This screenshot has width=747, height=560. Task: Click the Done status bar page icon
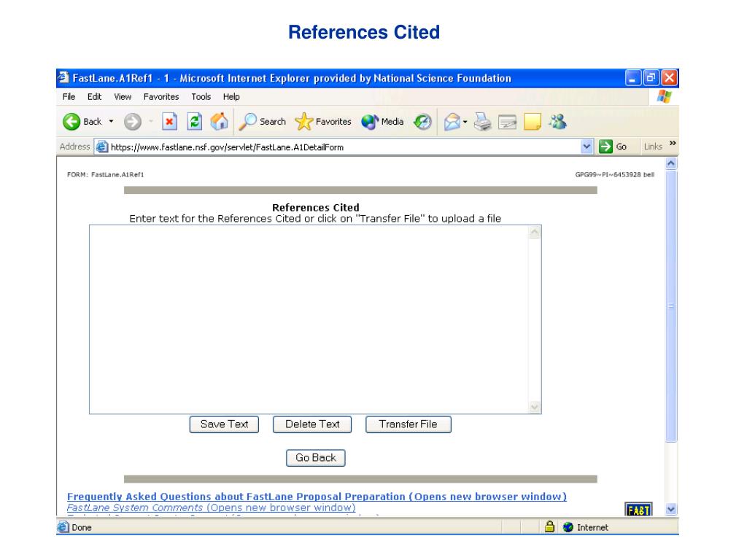click(x=63, y=527)
